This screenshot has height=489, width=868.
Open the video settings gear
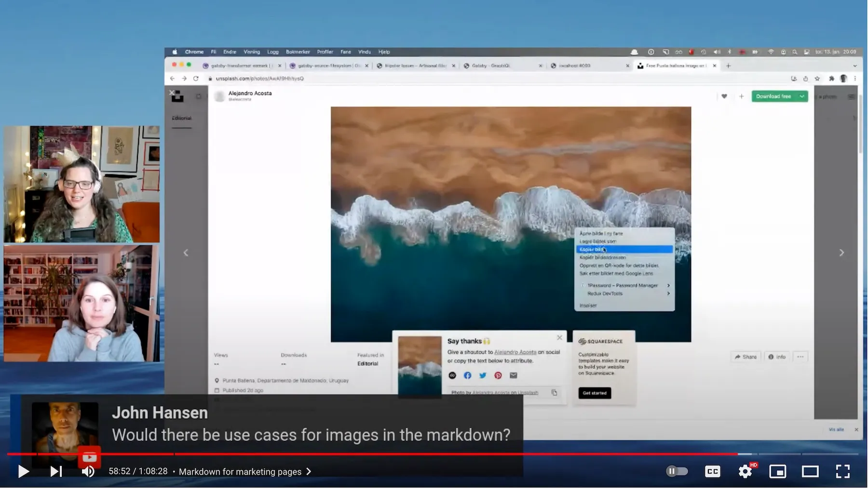tap(745, 471)
